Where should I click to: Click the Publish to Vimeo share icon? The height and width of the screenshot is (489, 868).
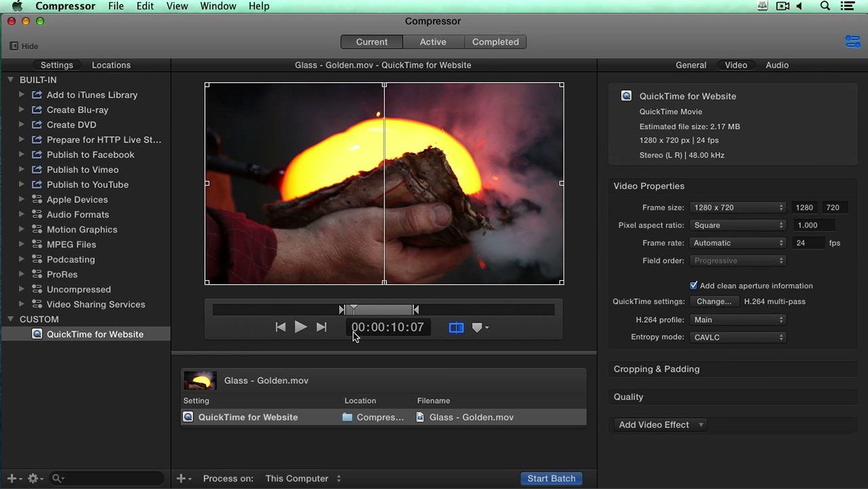[x=37, y=170]
